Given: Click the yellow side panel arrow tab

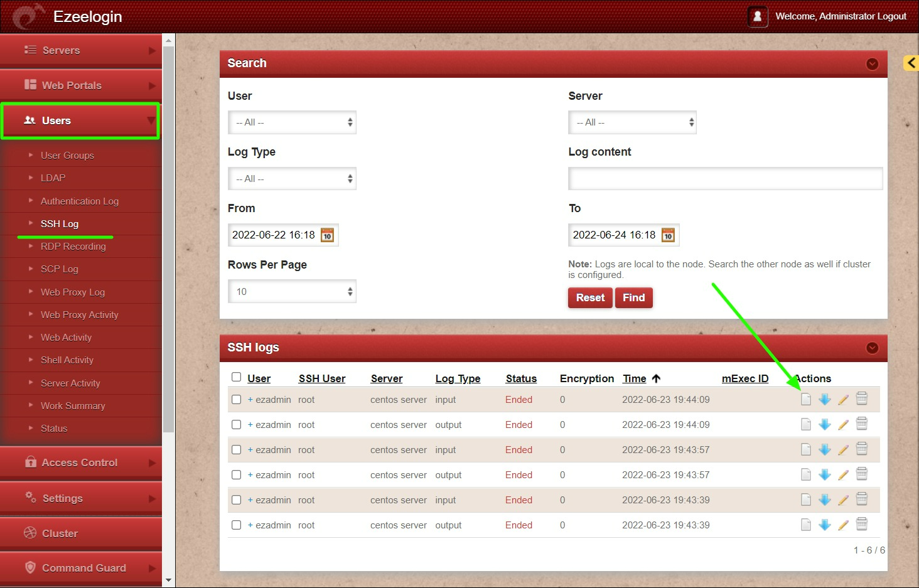Looking at the screenshot, I should [911, 63].
